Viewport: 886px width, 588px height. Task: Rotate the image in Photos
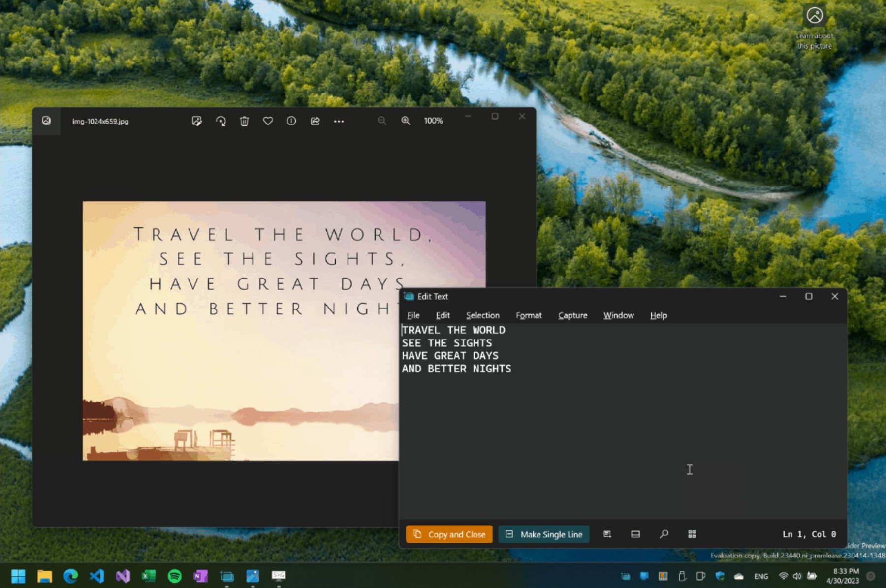[x=221, y=121]
